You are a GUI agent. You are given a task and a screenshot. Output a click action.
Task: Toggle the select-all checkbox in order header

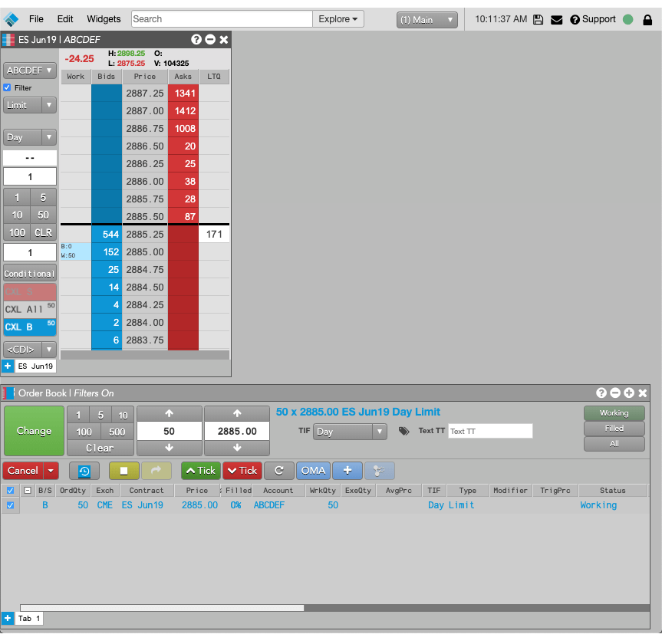tap(11, 491)
